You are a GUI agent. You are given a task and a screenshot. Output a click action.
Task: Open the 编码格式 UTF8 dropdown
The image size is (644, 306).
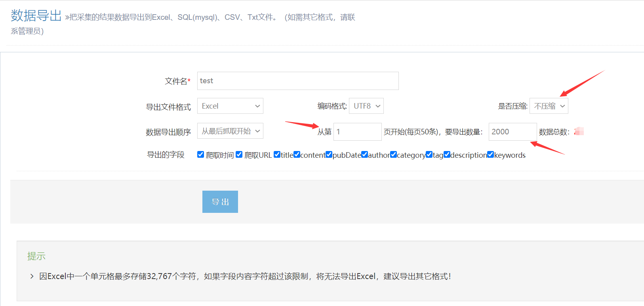tap(366, 106)
